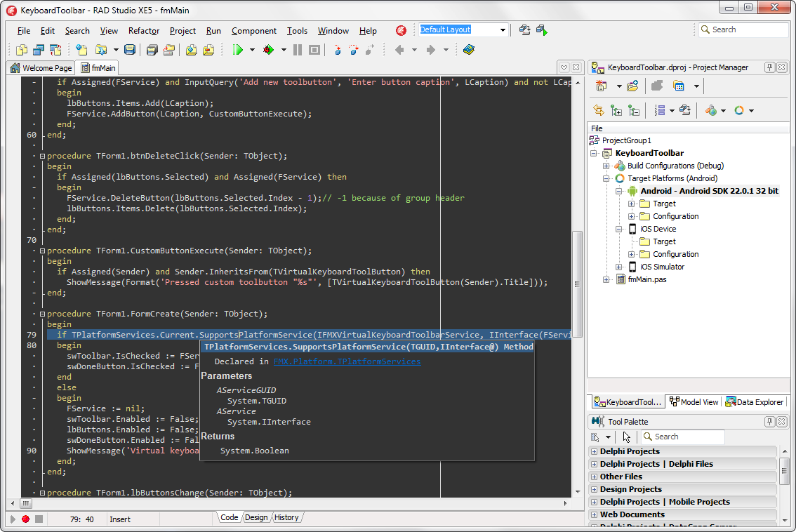Collapse Target Platforms (Android) node
The image size is (796, 532).
coord(606,178)
